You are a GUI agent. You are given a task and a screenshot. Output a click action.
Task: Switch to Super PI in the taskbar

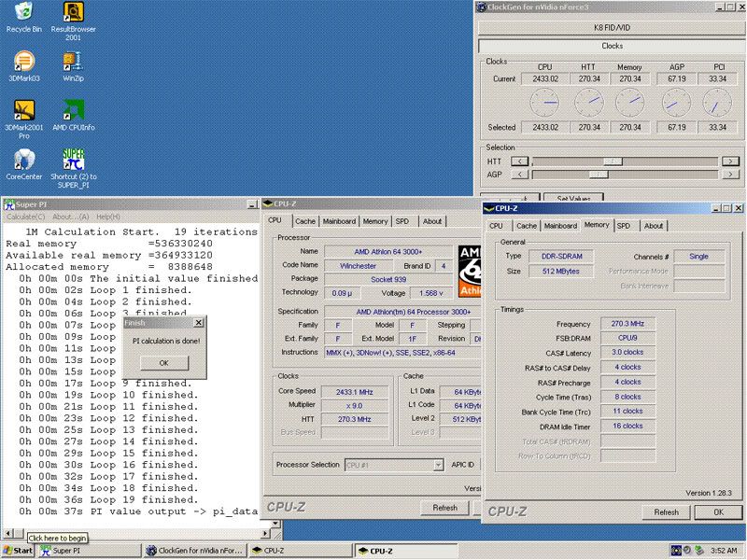(89, 551)
